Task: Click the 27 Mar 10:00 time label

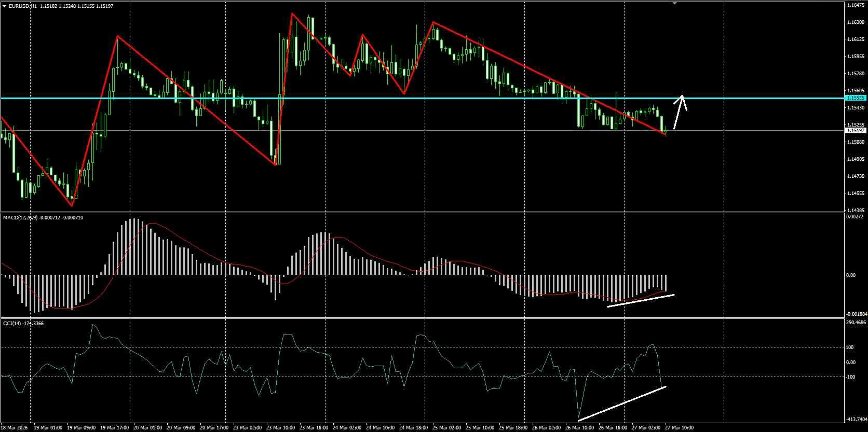Action: (679, 428)
